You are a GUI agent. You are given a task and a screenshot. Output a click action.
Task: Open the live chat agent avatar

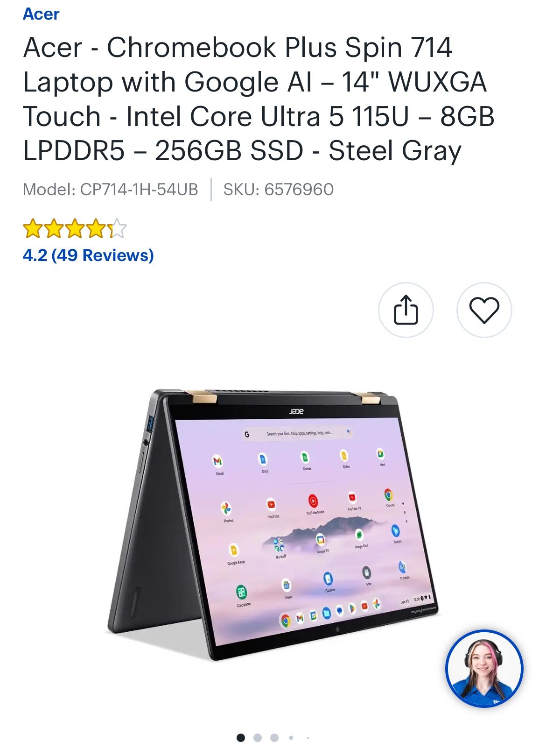[x=484, y=669]
